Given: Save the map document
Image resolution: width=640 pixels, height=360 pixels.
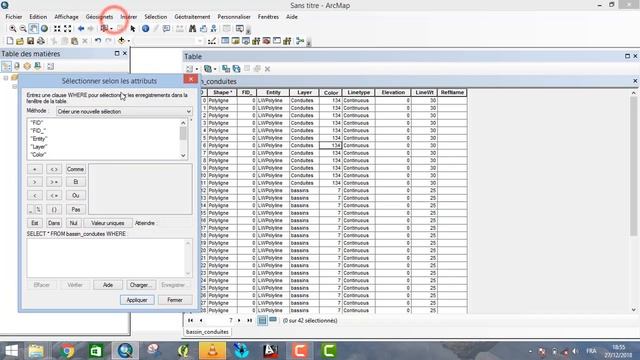Looking at the screenshot, I should [30, 41].
